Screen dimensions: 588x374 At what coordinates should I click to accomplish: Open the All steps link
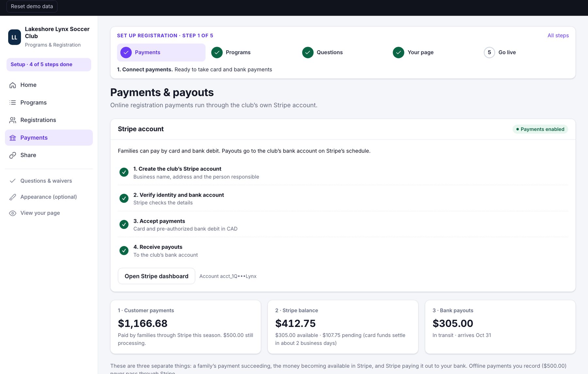point(558,36)
